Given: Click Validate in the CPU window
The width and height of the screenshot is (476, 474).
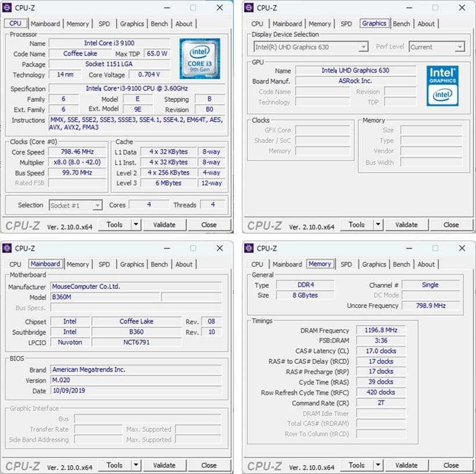Looking at the screenshot, I should pyautogui.click(x=165, y=224).
